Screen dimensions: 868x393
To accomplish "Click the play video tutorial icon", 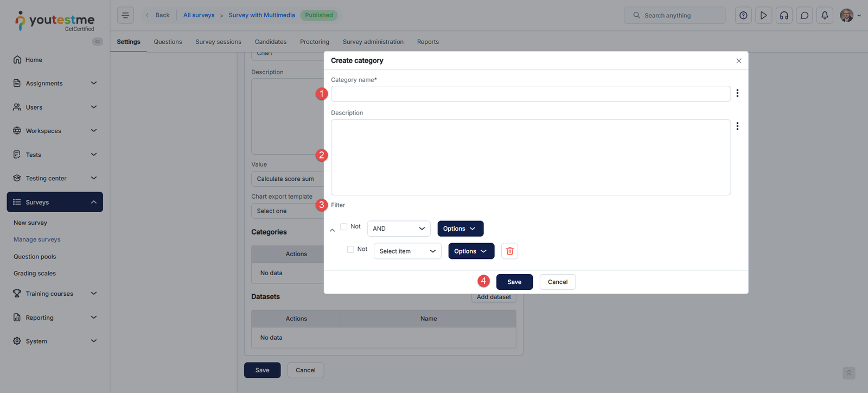I will tap(763, 15).
